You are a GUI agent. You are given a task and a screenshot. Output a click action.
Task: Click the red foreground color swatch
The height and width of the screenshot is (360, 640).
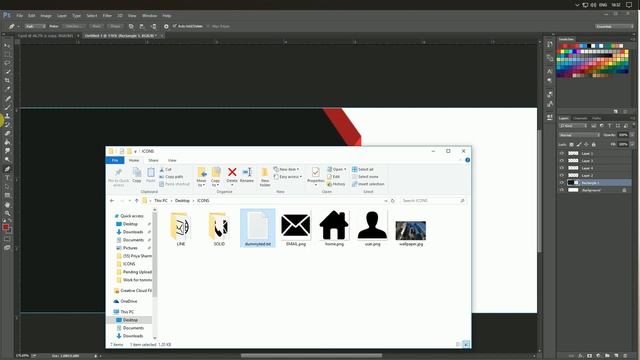tap(5, 227)
